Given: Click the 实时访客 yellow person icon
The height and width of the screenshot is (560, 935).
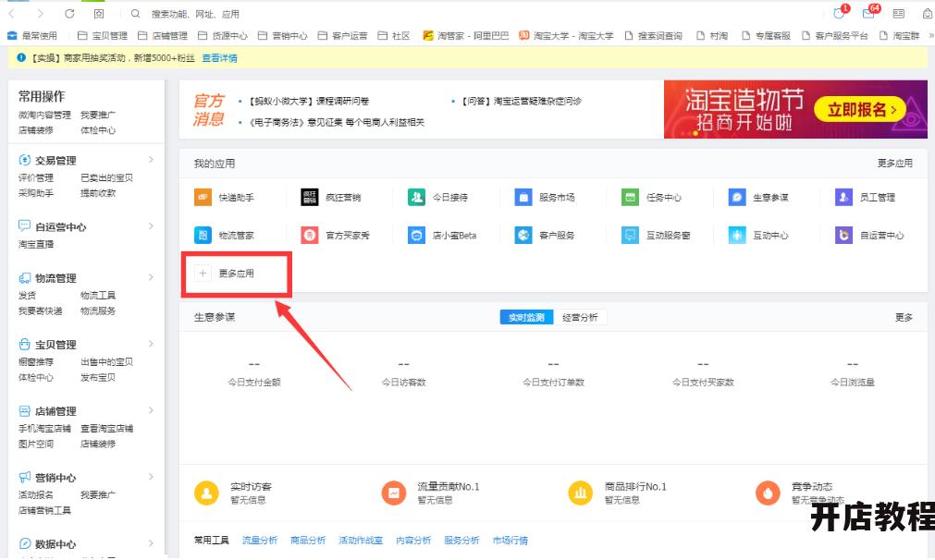Looking at the screenshot, I should [206, 493].
